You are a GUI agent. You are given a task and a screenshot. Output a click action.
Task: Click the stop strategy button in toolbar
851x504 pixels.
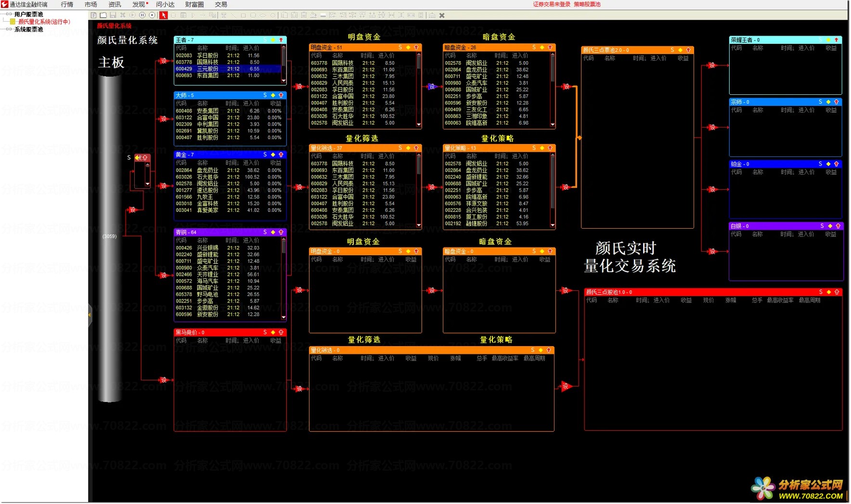(152, 15)
